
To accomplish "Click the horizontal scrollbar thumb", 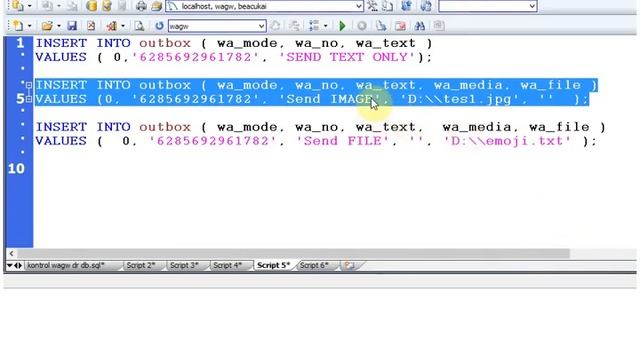I will [293, 253].
